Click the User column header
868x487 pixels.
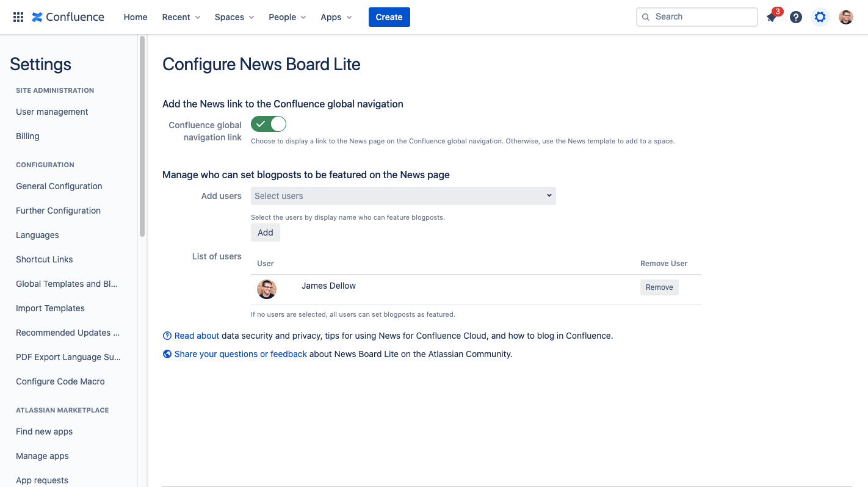click(x=266, y=264)
